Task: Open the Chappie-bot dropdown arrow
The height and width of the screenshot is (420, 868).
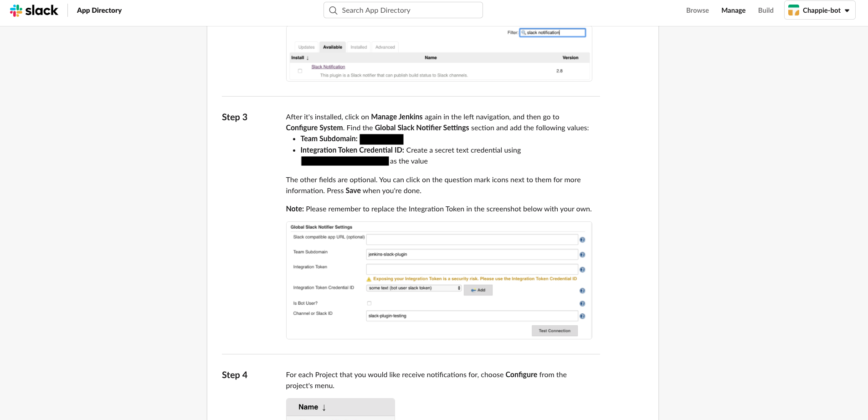Action: tap(847, 10)
